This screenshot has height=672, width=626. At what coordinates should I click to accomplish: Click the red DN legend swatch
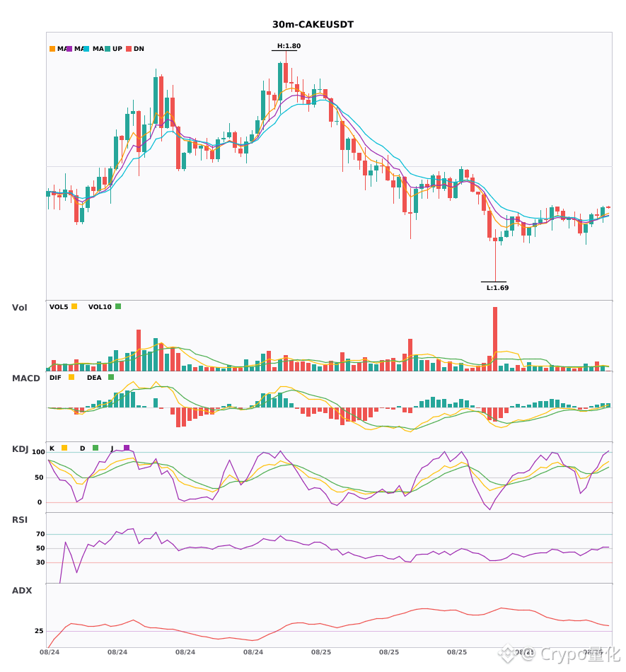click(129, 49)
